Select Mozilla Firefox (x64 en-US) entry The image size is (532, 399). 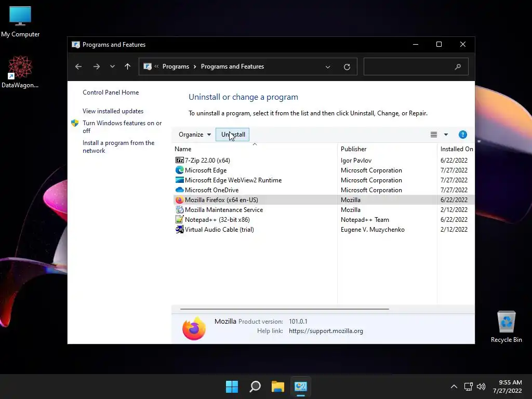[221, 200]
